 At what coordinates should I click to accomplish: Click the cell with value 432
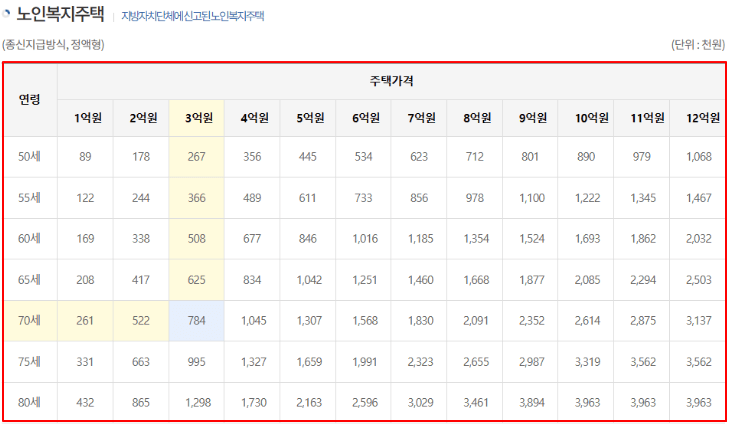(x=85, y=402)
